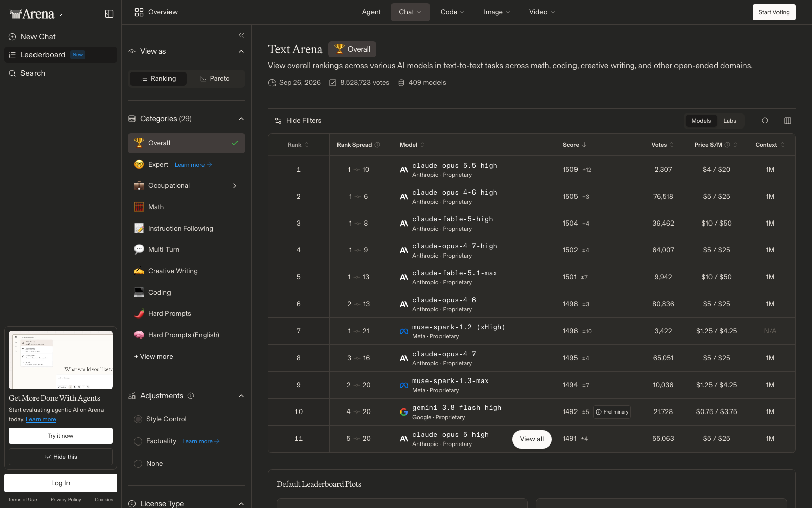Viewport: 812px width, 508px height.
Task: Select the None adjustment radio option
Action: pyautogui.click(x=138, y=464)
